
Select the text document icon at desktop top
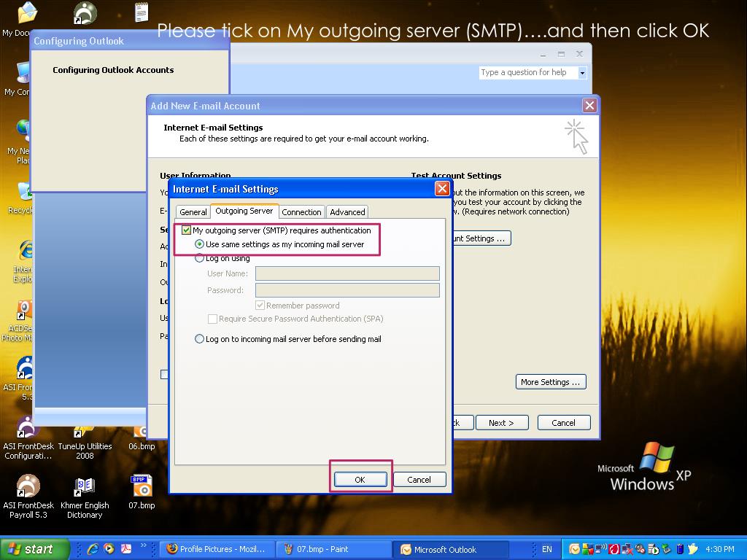(142, 12)
